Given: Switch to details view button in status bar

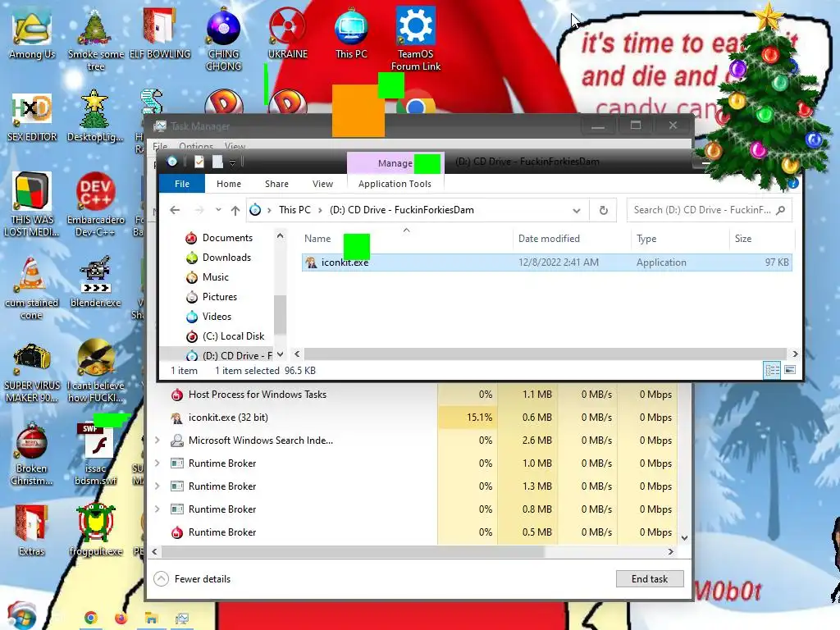Looking at the screenshot, I should click(772, 370).
